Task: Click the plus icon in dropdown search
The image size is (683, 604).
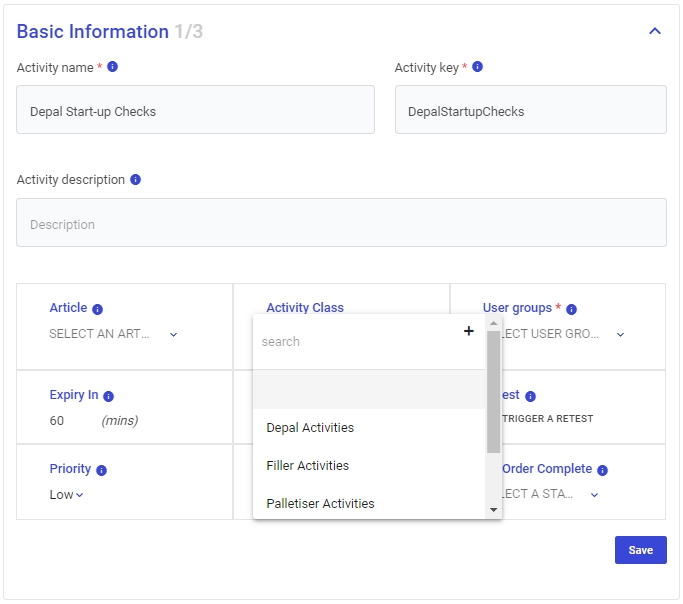Action: (468, 331)
